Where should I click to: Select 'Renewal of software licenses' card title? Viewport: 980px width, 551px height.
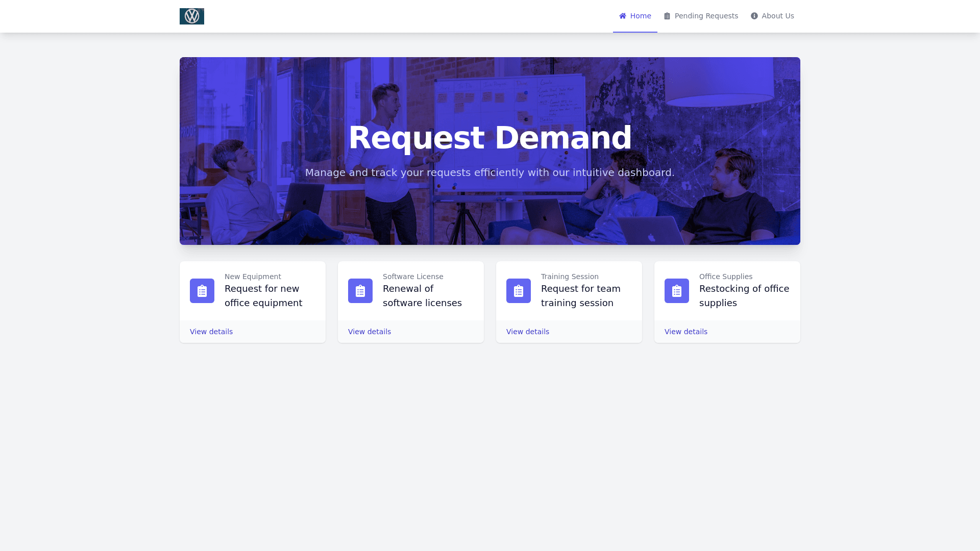(422, 296)
